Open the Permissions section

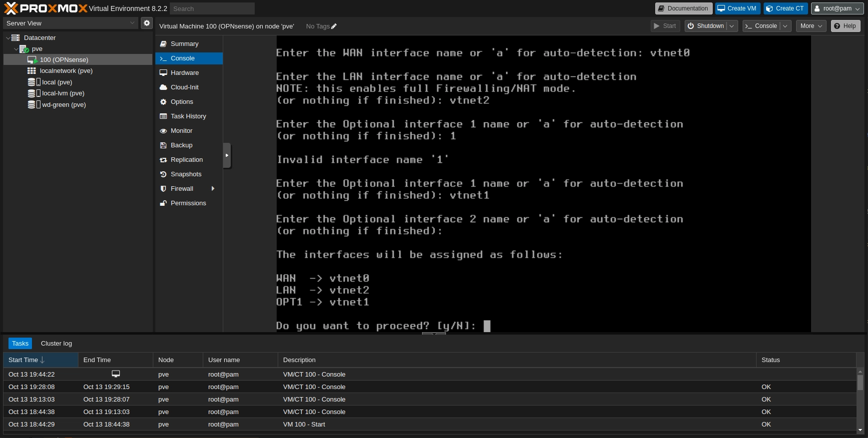[189, 203]
